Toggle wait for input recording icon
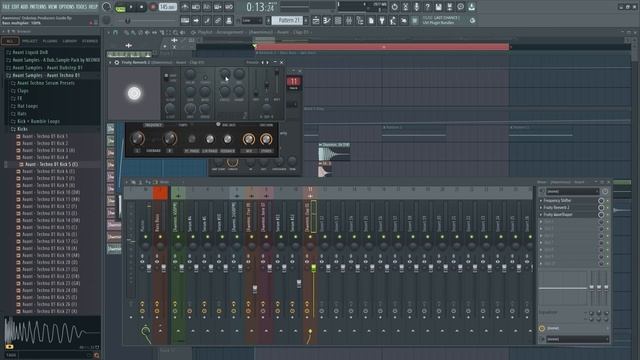640x360 pixels. tap(196, 7)
